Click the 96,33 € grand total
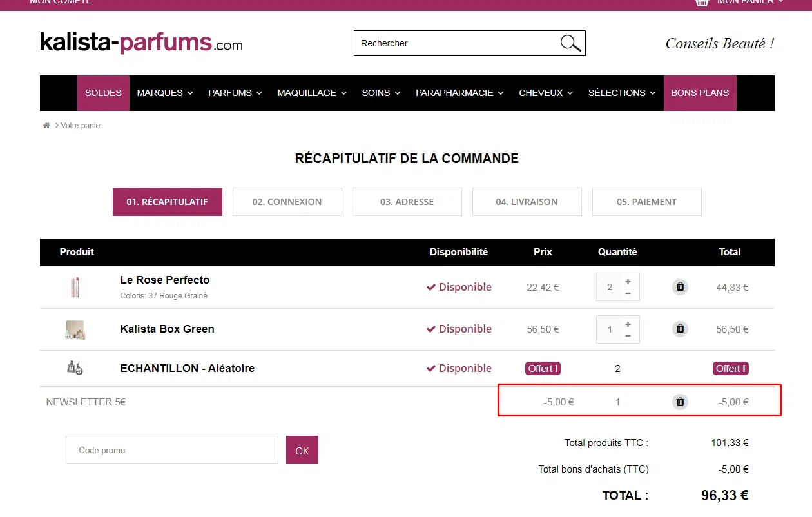The width and height of the screenshot is (812, 517). click(x=725, y=495)
